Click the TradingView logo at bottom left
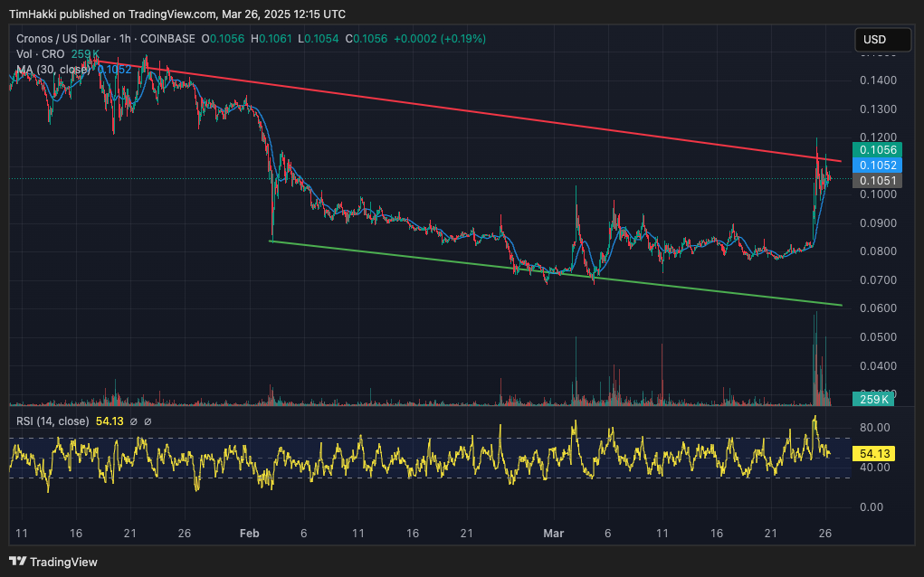The width and height of the screenshot is (924, 577). 52,562
